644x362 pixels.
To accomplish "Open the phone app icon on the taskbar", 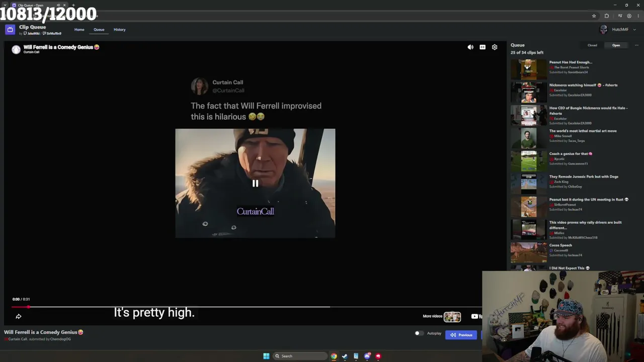I will 356,356.
